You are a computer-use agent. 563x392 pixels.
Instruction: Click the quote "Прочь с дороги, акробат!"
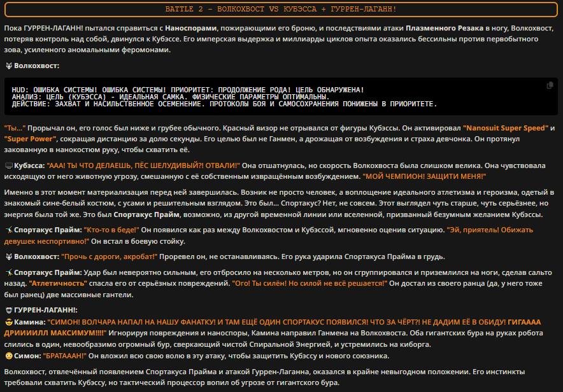point(109,256)
